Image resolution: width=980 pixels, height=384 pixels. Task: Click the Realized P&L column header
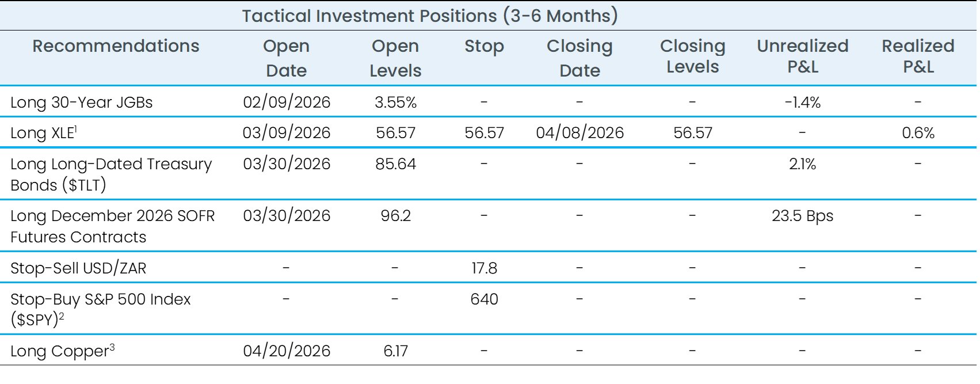click(918, 56)
